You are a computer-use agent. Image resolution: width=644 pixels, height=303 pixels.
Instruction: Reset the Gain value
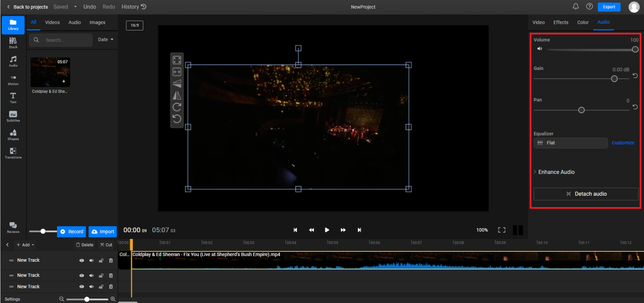click(x=635, y=75)
